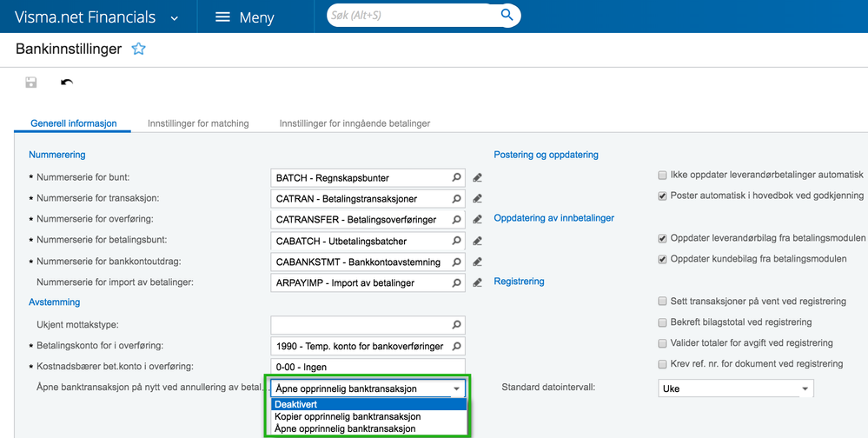
Task: Click the Bankinnstillinger page title
Action: [69, 49]
